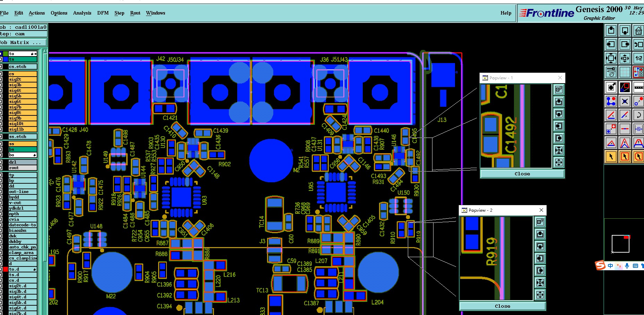Select the rotate curved arrow tool

tap(638, 115)
